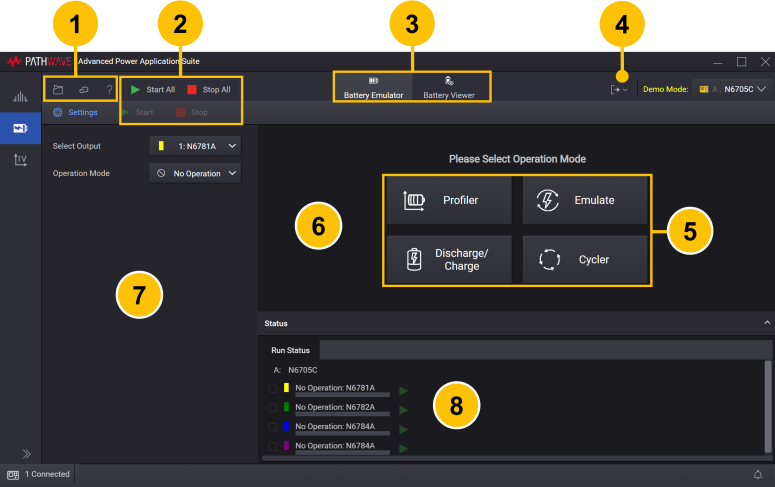
Task: Click the purple color swatch in status list
Action: pyautogui.click(x=286, y=446)
